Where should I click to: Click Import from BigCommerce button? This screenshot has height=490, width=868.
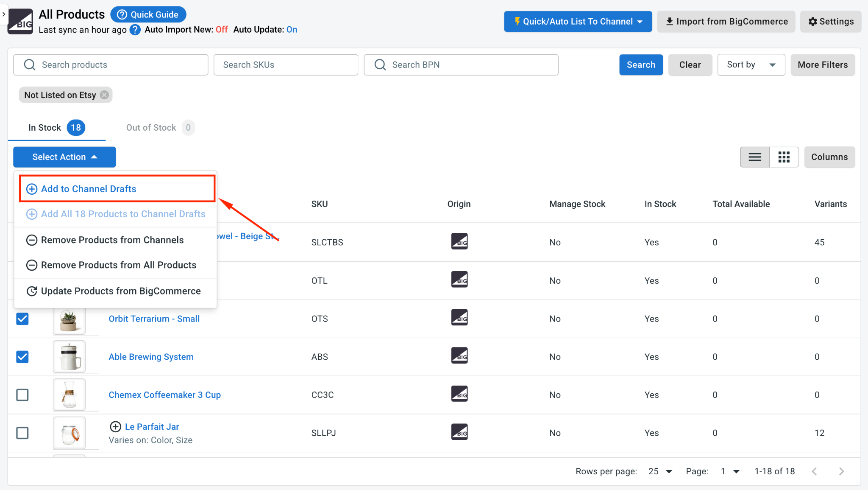(726, 21)
